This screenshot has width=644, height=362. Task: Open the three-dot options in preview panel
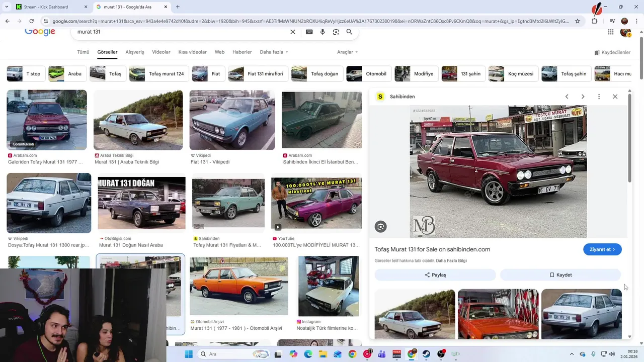pyautogui.click(x=599, y=97)
